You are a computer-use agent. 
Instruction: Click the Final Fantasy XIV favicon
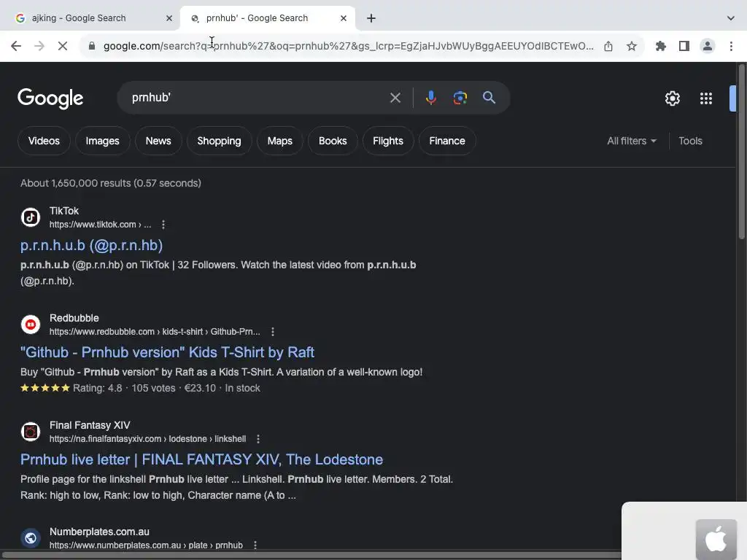(31, 432)
